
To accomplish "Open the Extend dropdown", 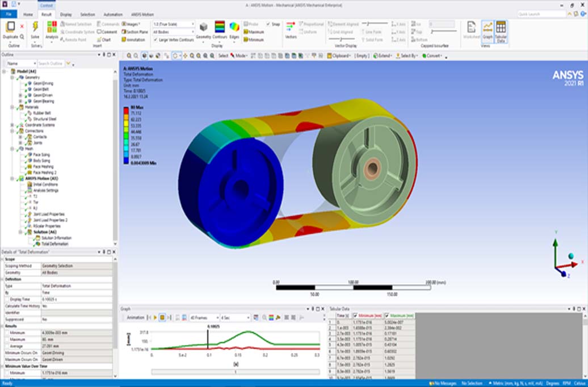I will 383,56.
